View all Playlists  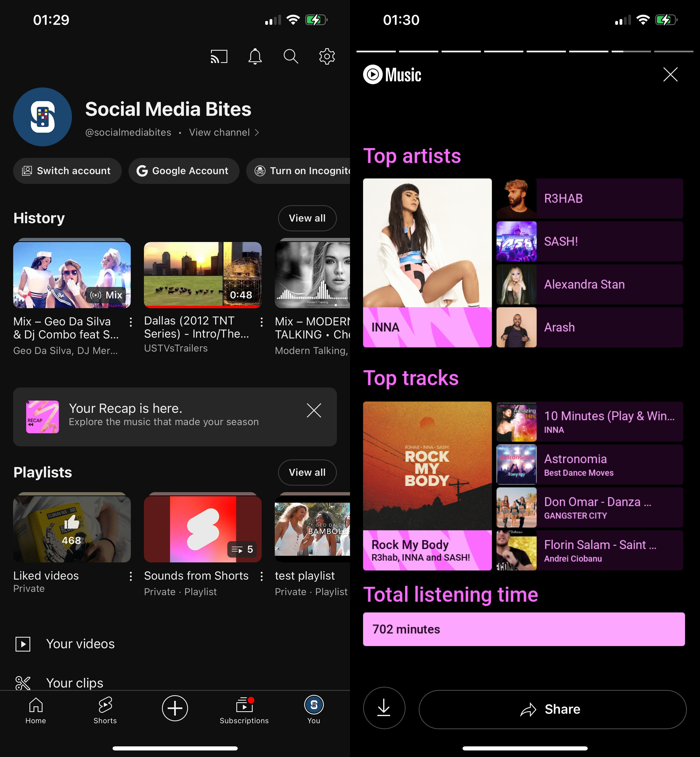(x=307, y=472)
